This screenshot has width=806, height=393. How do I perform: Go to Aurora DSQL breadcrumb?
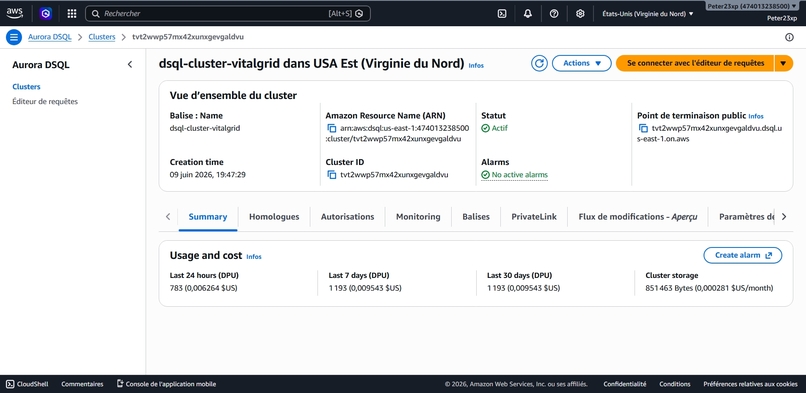point(49,37)
